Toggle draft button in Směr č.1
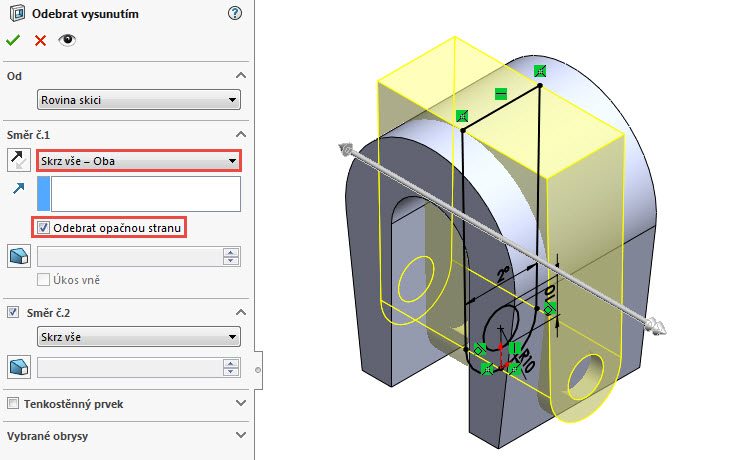Image resolution: width=750 pixels, height=460 pixels. [19, 256]
